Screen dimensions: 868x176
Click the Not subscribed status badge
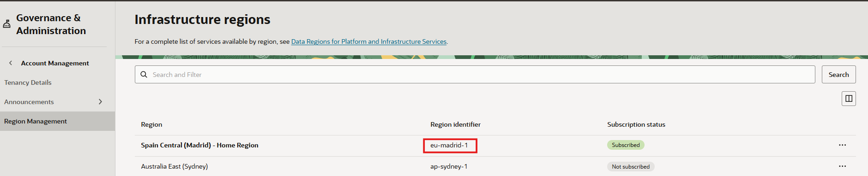click(631, 167)
